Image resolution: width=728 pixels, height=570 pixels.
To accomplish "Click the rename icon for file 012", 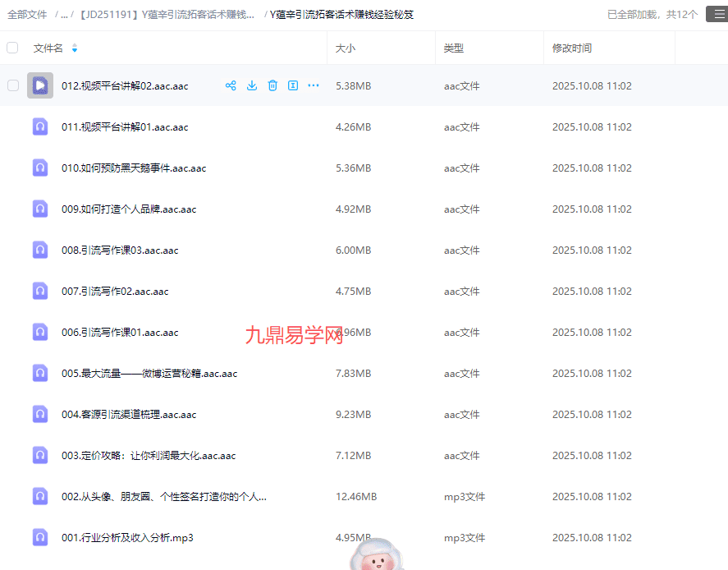I will point(293,85).
